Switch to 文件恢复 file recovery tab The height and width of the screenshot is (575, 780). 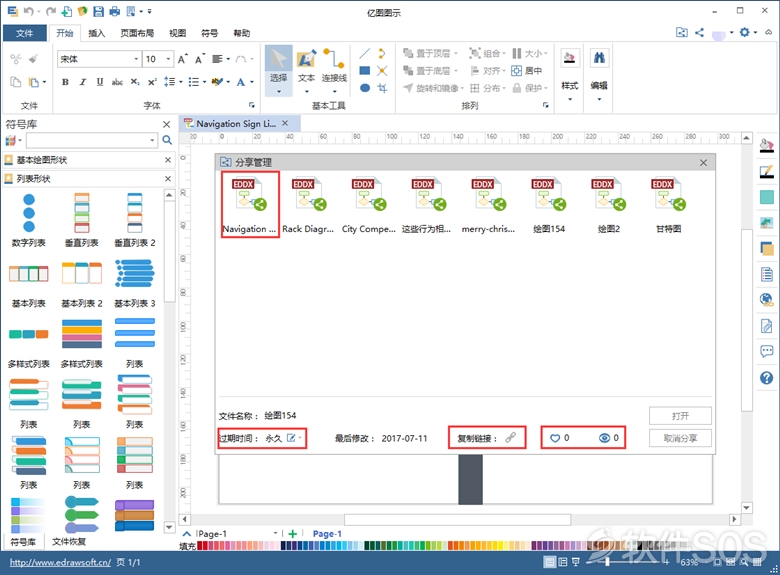pyautogui.click(x=69, y=541)
